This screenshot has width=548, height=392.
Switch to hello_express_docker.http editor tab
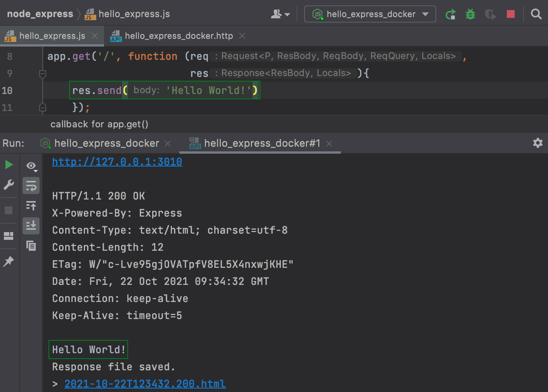(x=179, y=36)
